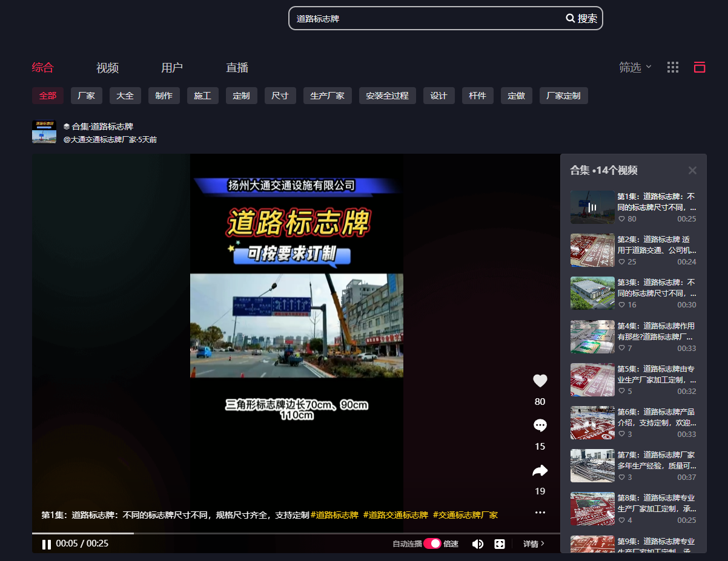Mute the video with the speaker icon
This screenshot has height=561, width=728.
click(x=477, y=543)
